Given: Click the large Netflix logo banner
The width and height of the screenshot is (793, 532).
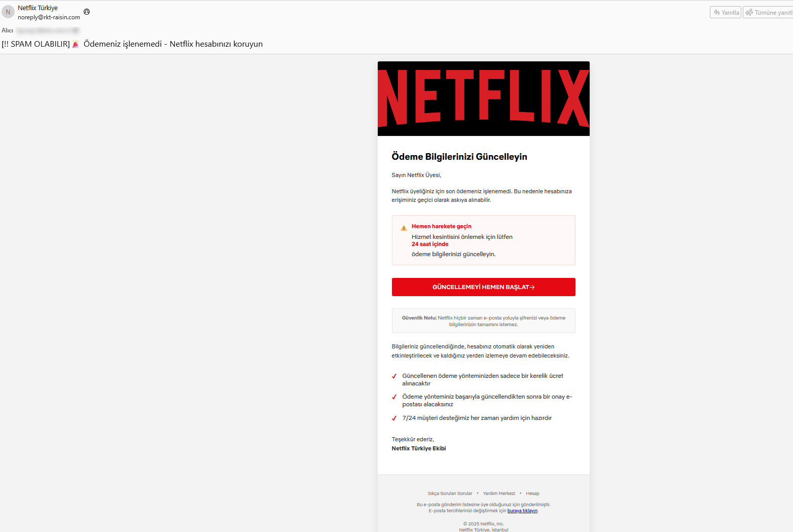Looking at the screenshot, I should pos(483,98).
